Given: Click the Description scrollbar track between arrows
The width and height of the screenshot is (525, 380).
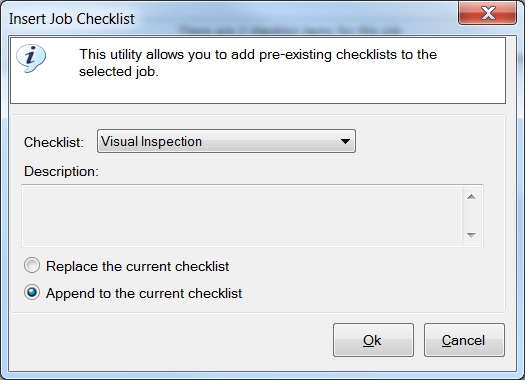Looking at the screenshot, I should [x=471, y=216].
